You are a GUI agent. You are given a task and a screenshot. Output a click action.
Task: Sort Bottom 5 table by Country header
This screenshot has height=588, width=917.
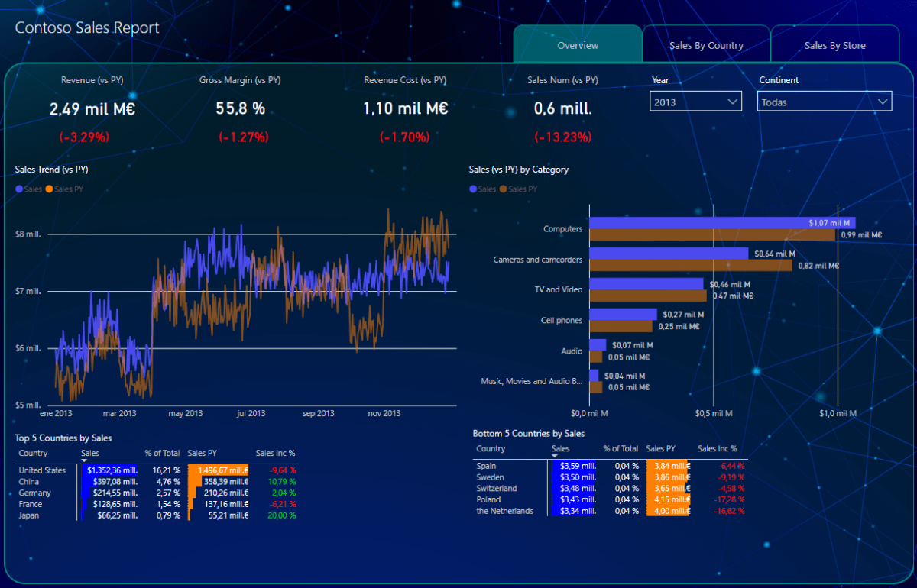coord(491,449)
